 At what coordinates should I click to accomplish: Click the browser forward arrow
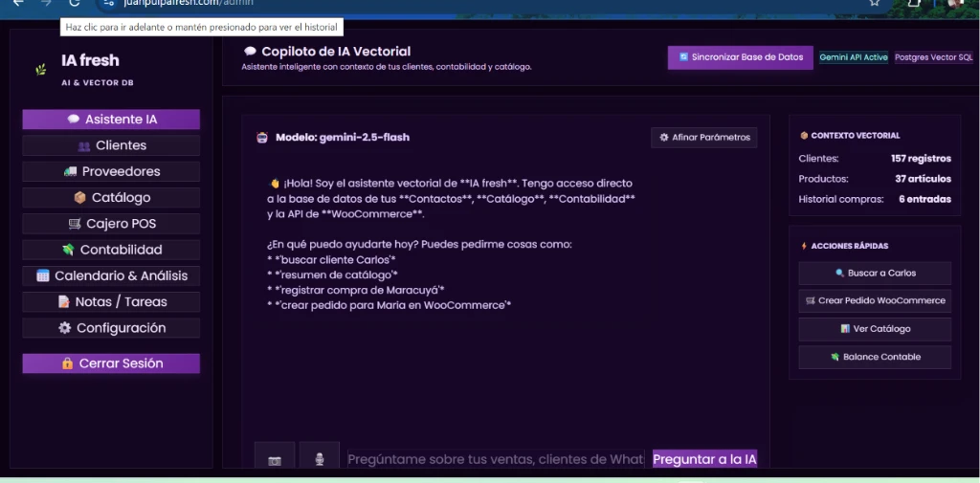click(46, 3)
